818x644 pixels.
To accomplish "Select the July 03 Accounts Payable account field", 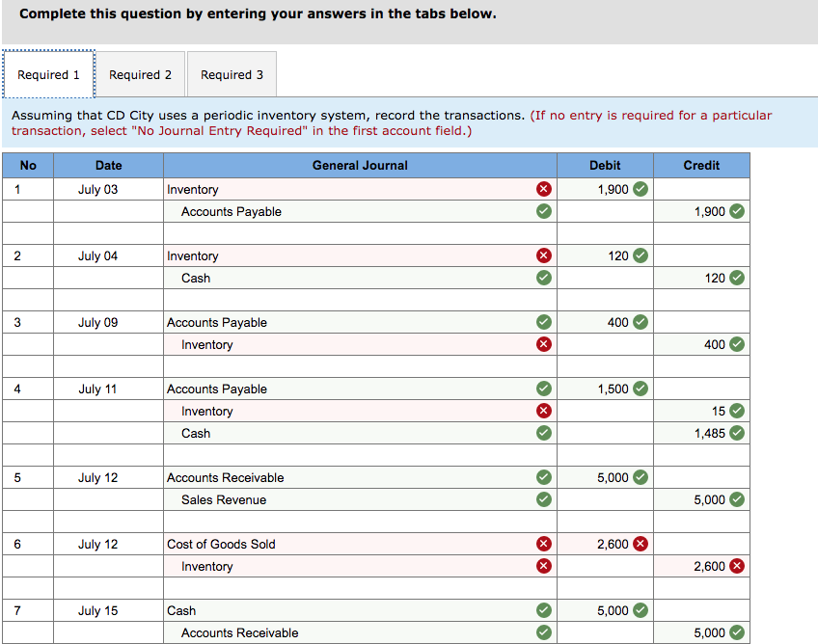I will [x=360, y=211].
